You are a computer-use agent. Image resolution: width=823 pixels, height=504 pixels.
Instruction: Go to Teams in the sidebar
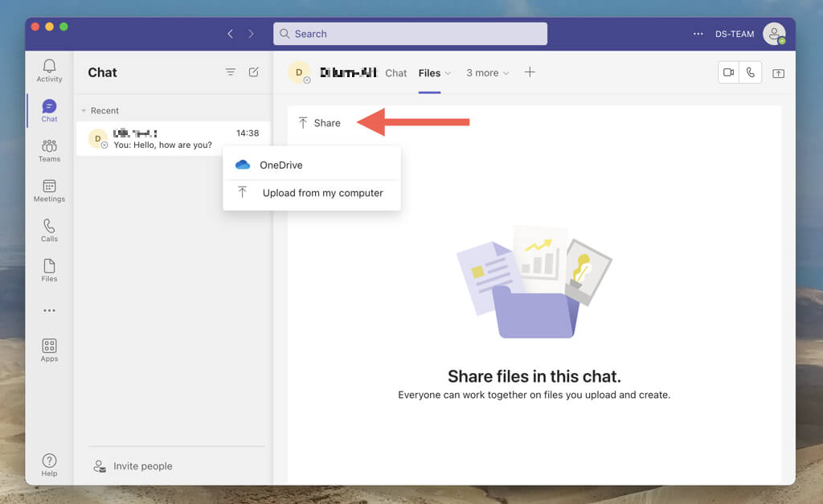49,150
